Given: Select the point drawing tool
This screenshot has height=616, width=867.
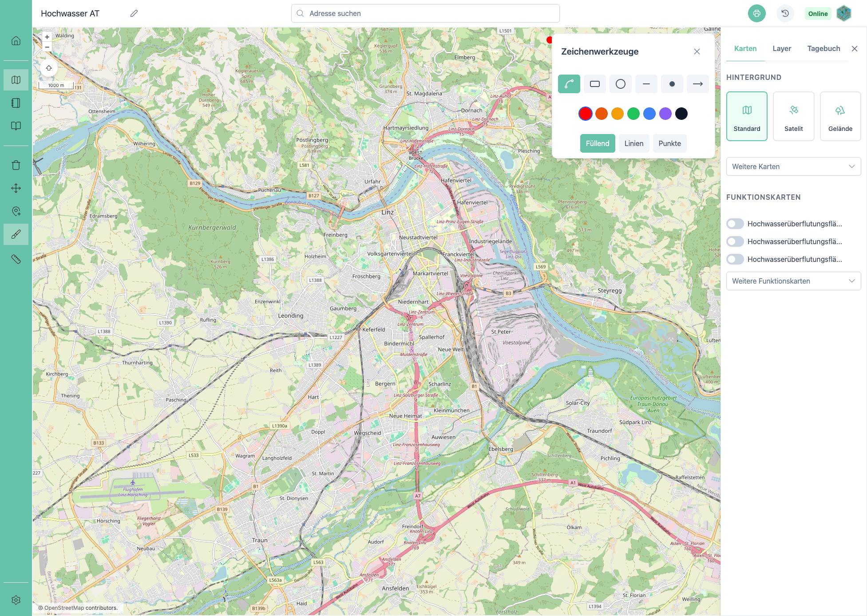Looking at the screenshot, I should [672, 84].
